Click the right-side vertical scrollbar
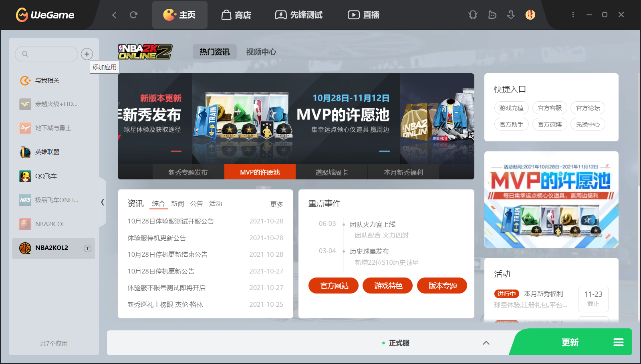This screenshot has height=364, width=641. (x=639, y=129)
